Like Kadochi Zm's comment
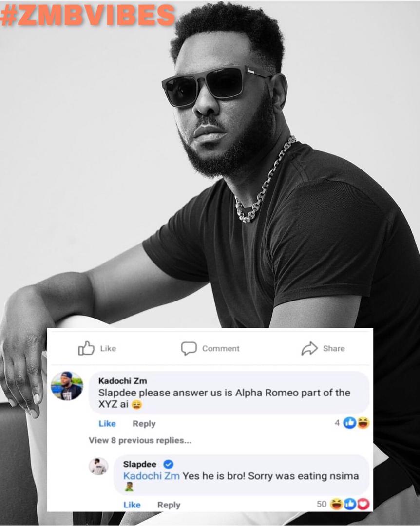The height and width of the screenshot is (526, 420). pos(107,424)
